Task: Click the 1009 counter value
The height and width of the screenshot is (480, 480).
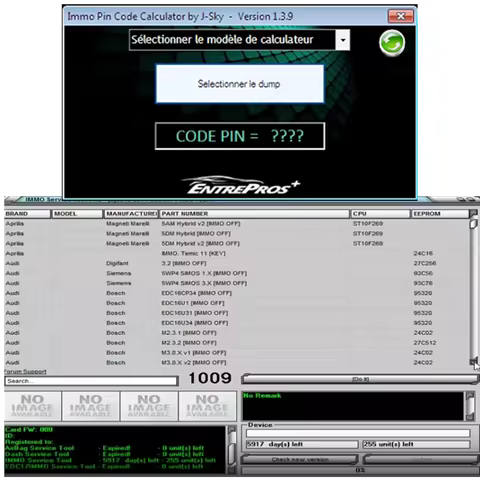Action: pyautogui.click(x=210, y=378)
